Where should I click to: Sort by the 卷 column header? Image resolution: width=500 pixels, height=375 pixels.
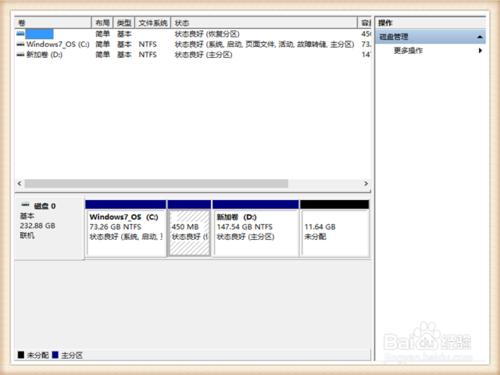(53, 23)
